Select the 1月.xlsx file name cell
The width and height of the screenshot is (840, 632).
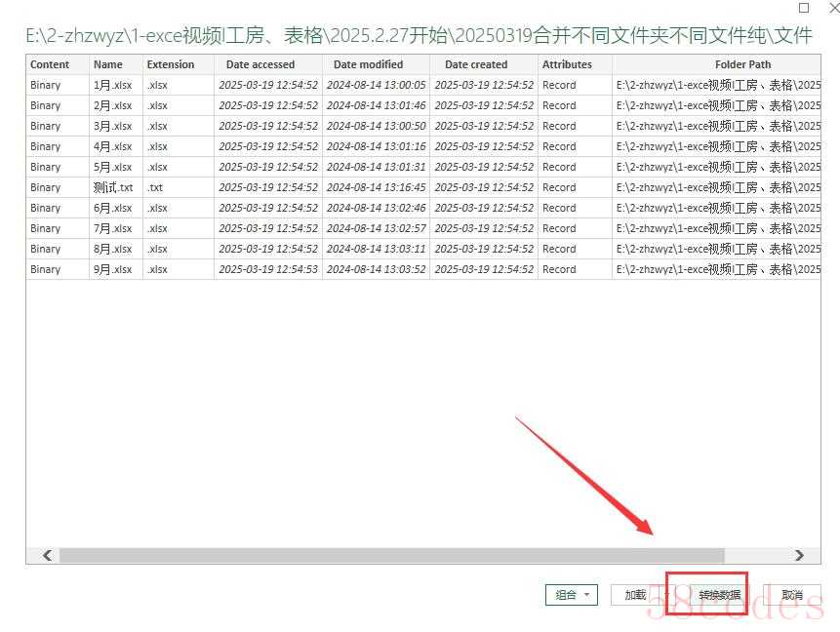pos(112,85)
